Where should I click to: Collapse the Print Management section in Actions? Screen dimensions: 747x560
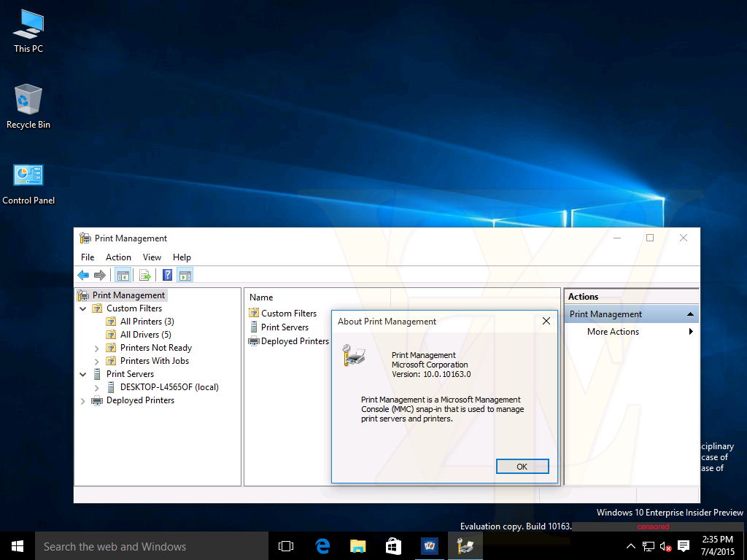pyautogui.click(x=690, y=314)
